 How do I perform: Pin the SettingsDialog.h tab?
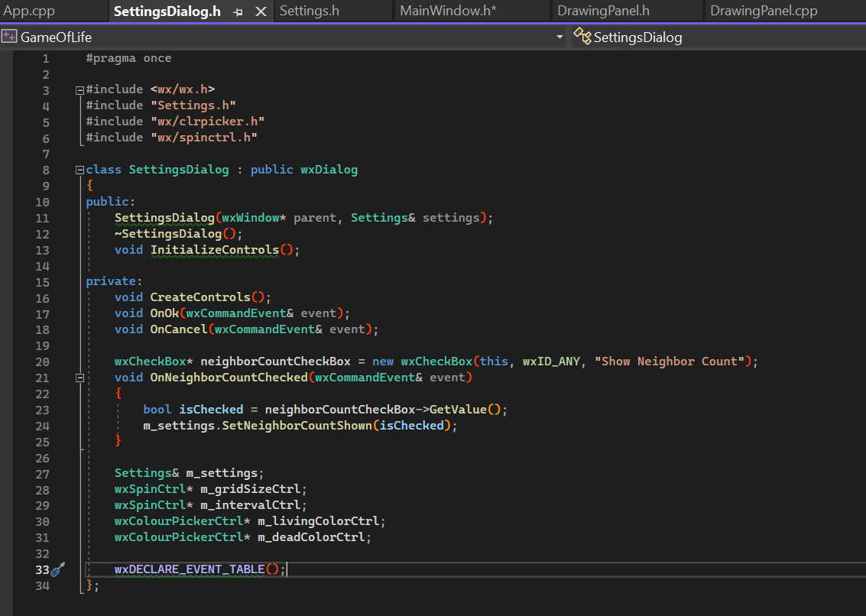pyautogui.click(x=238, y=11)
